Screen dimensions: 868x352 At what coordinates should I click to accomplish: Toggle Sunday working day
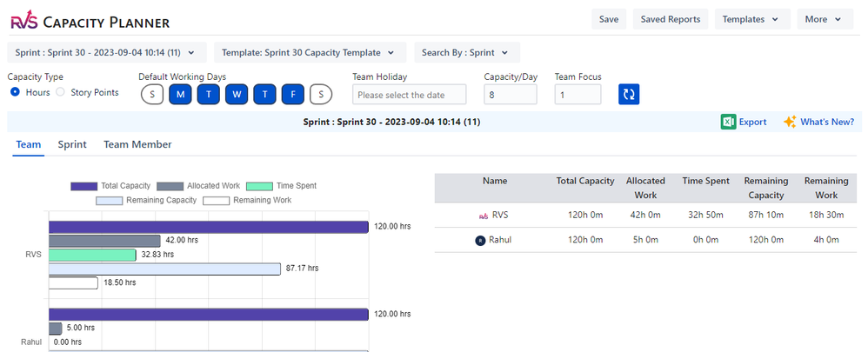pos(152,95)
